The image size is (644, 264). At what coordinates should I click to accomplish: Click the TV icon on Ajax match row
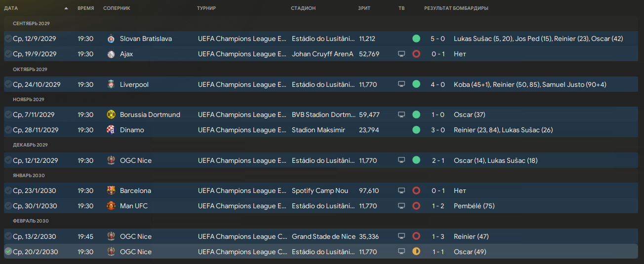(402, 54)
